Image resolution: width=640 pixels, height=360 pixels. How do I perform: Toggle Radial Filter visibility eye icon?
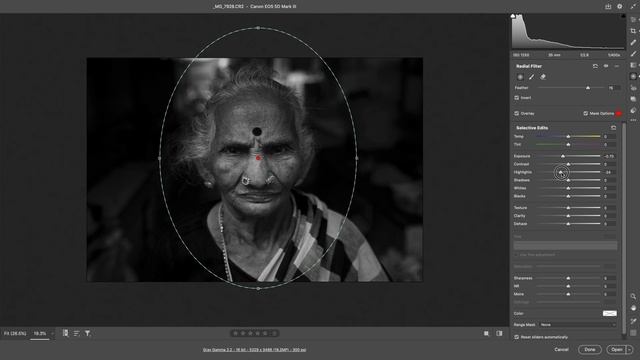[x=606, y=66]
